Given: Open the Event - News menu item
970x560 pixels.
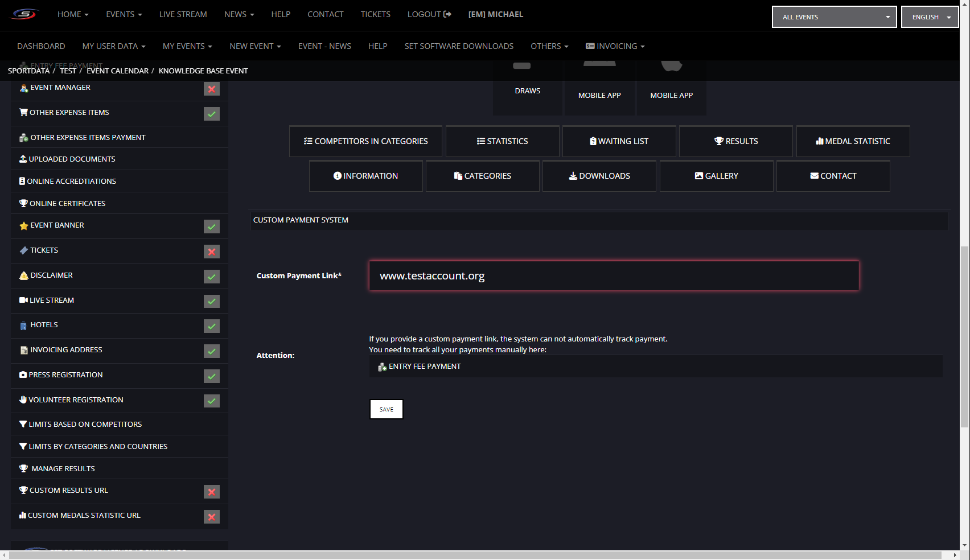Looking at the screenshot, I should tap(324, 46).
